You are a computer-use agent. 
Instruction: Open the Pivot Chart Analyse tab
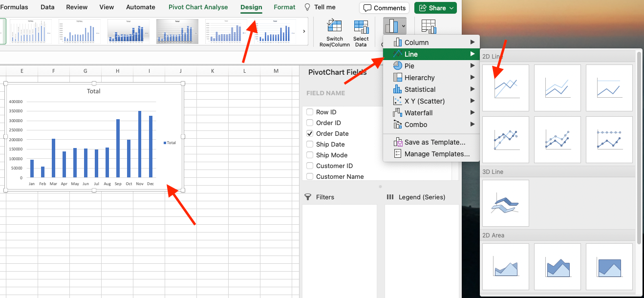click(x=198, y=7)
